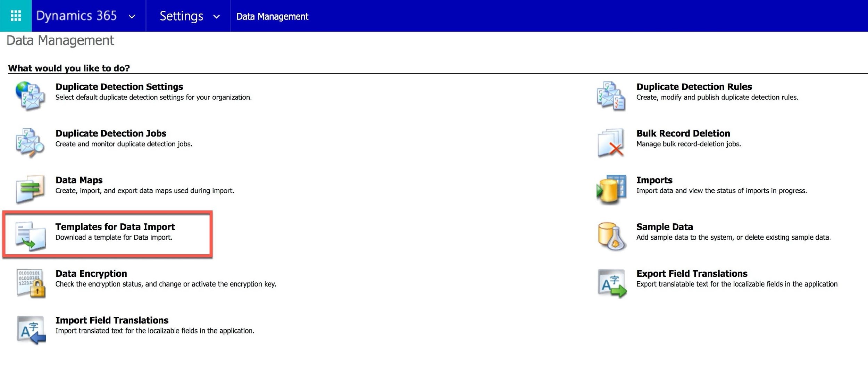Open the Templates for Data Import link
Viewport: 868px width, 365px height.
tap(115, 227)
